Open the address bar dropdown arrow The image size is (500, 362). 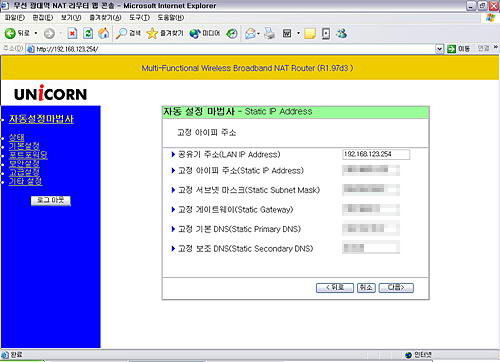[x=440, y=49]
